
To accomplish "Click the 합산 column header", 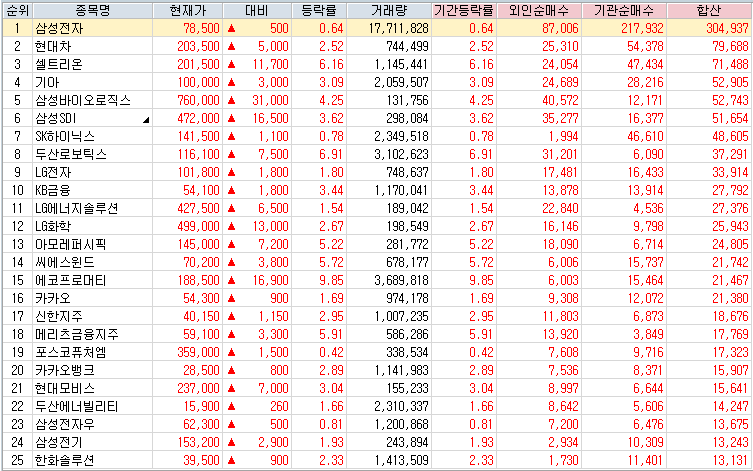I will [709, 10].
